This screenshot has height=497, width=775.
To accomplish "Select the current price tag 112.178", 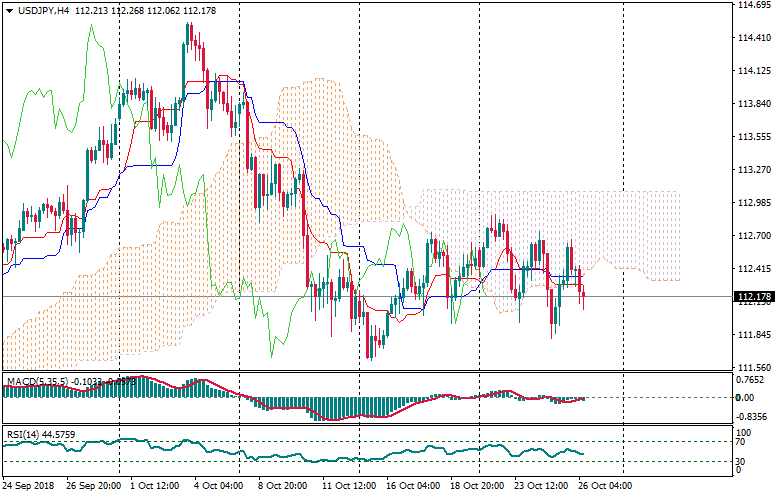I will [752, 297].
